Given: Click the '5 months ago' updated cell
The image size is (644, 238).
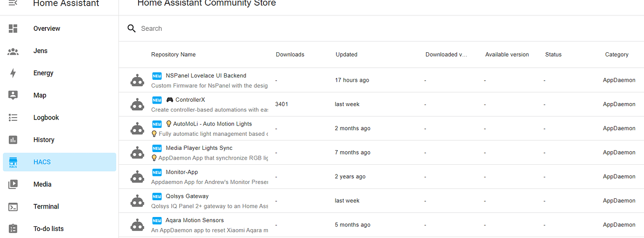Looking at the screenshot, I should (352, 225).
